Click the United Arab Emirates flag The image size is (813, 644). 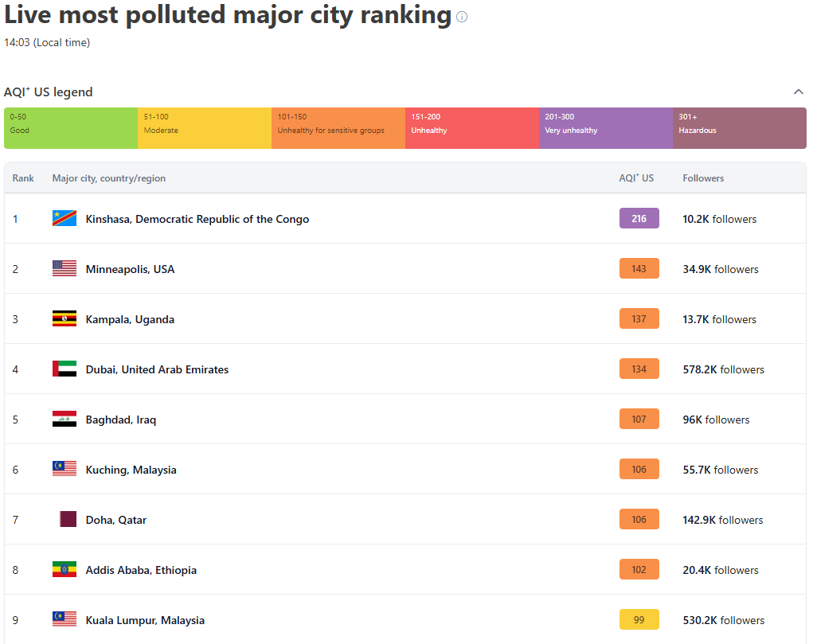(x=64, y=369)
